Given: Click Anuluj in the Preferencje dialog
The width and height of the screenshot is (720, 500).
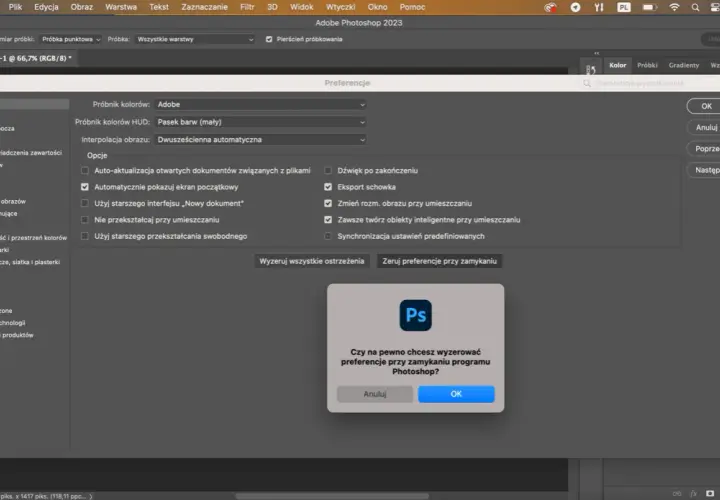Looking at the screenshot, I should tap(705, 127).
